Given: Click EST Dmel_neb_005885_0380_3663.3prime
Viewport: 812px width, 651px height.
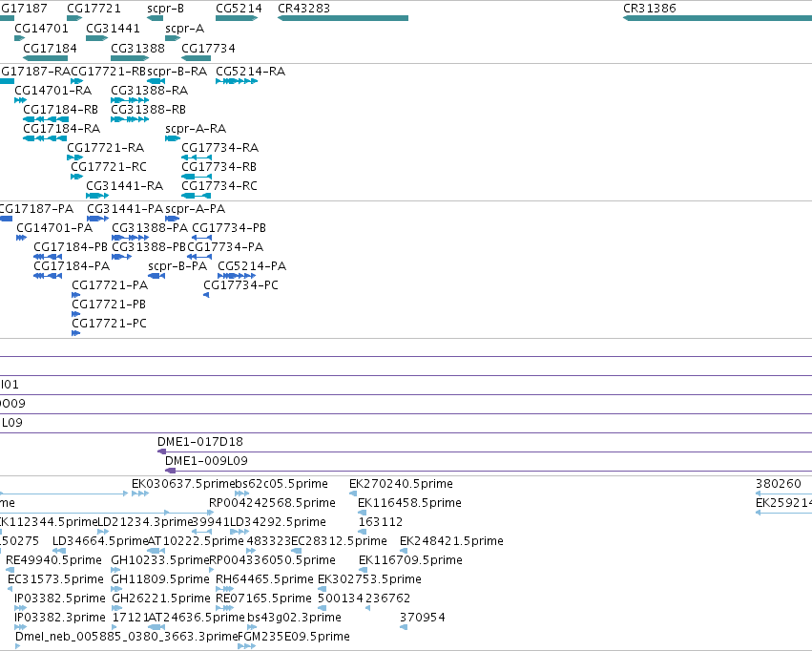Looking at the screenshot, I should 18,646.
